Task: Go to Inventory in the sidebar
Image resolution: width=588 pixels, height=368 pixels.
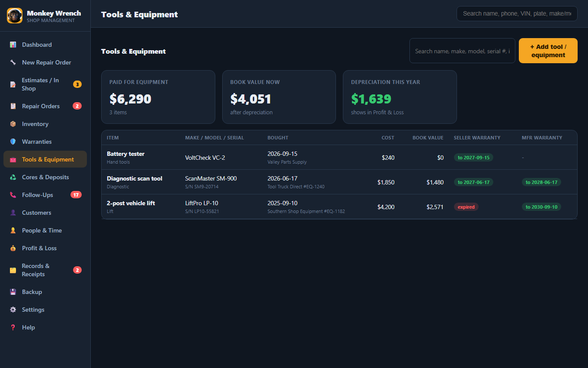Action: click(45, 124)
